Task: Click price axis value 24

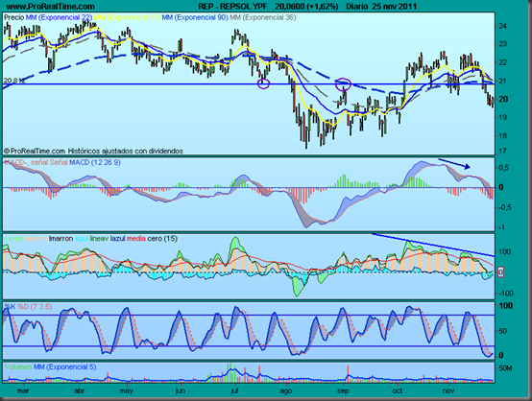Action: coord(503,26)
